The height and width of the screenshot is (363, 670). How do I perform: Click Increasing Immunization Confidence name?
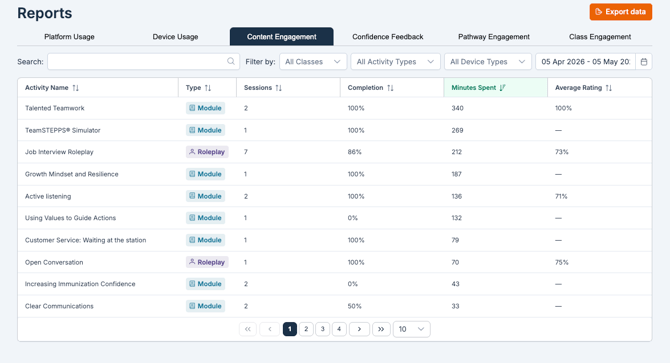pos(80,284)
